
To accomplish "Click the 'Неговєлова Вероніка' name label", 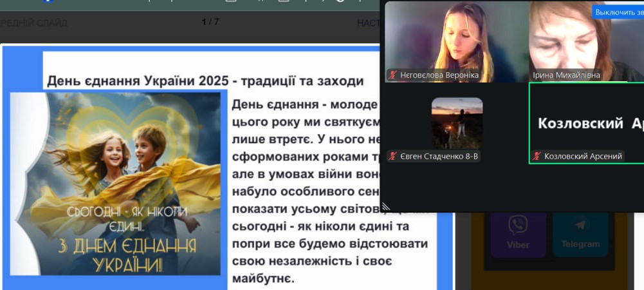I will (x=439, y=75).
